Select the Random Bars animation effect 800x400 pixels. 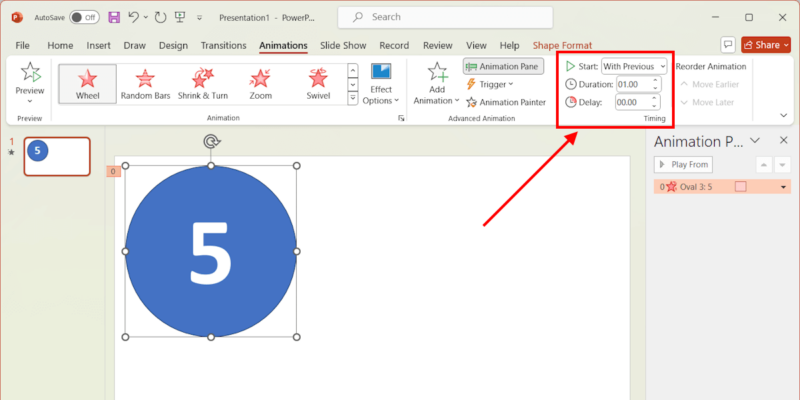point(145,84)
